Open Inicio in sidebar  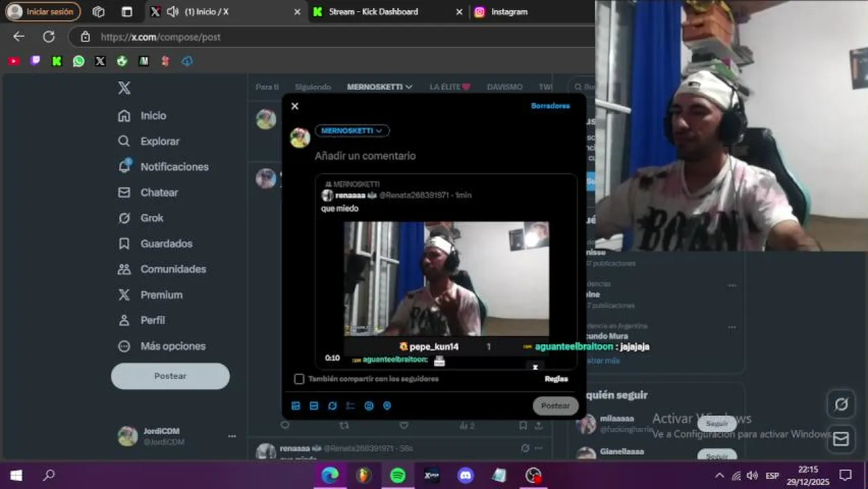coord(142,115)
